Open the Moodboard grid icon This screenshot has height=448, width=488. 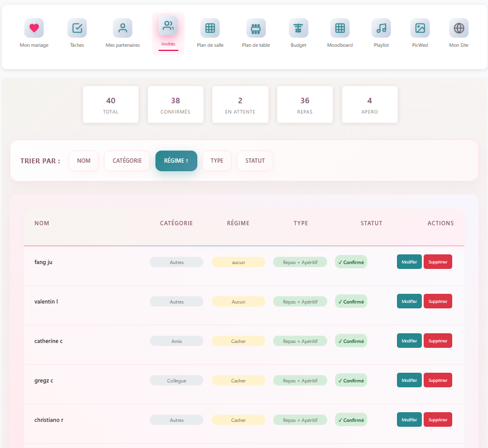tap(340, 28)
